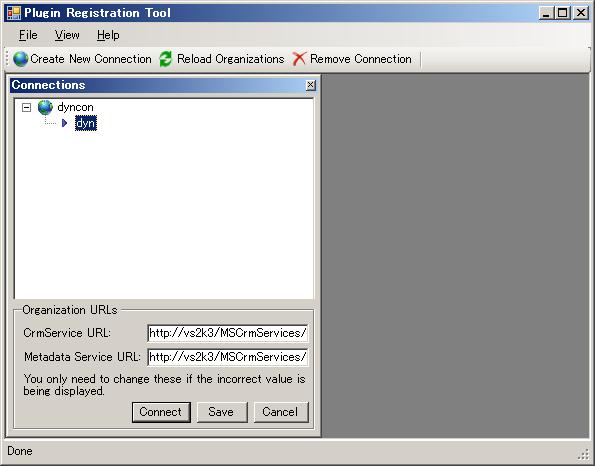The height and width of the screenshot is (466, 595).
Task: Select the dyncon connection label
Action: pos(75,107)
